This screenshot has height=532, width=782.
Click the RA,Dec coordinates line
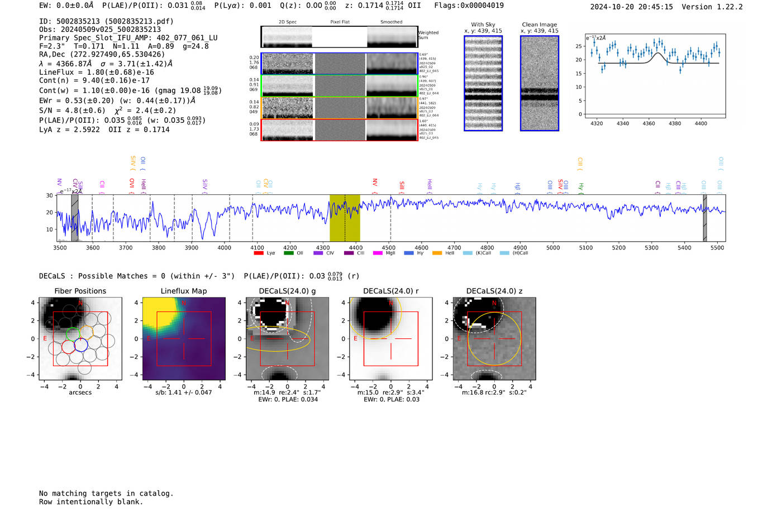(x=102, y=55)
